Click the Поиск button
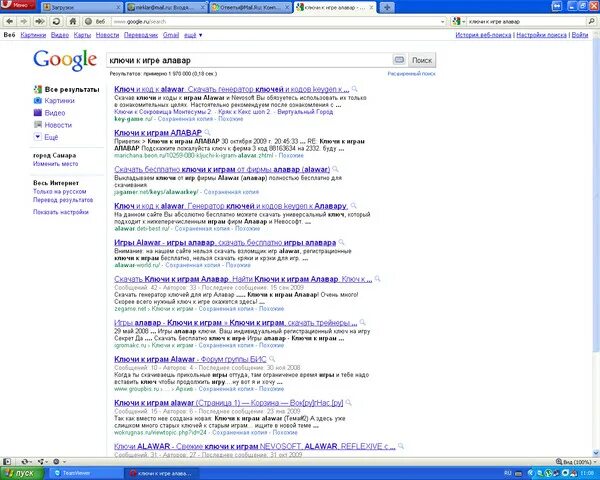Image resolution: width=600 pixels, height=480 pixels. 422,60
